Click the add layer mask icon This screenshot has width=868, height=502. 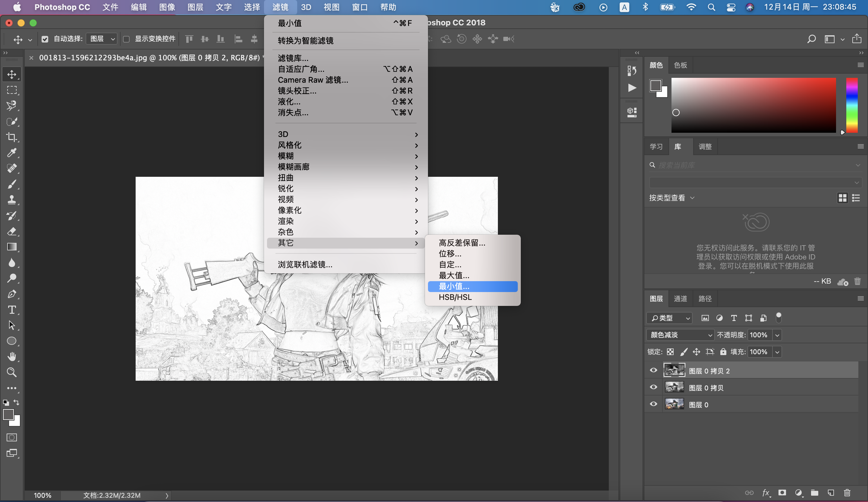tap(782, 493)
